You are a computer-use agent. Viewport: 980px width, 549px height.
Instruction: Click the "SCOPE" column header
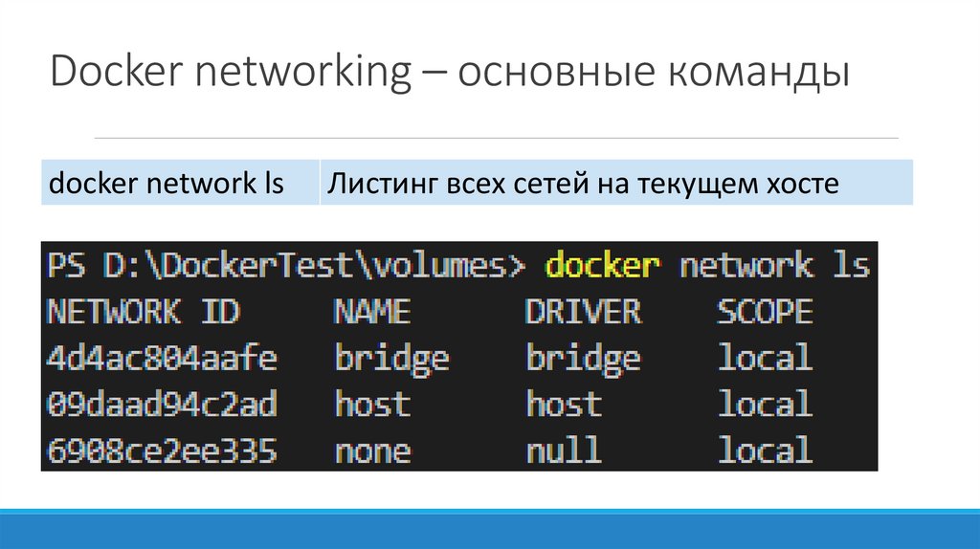click(x=765, y=312)
